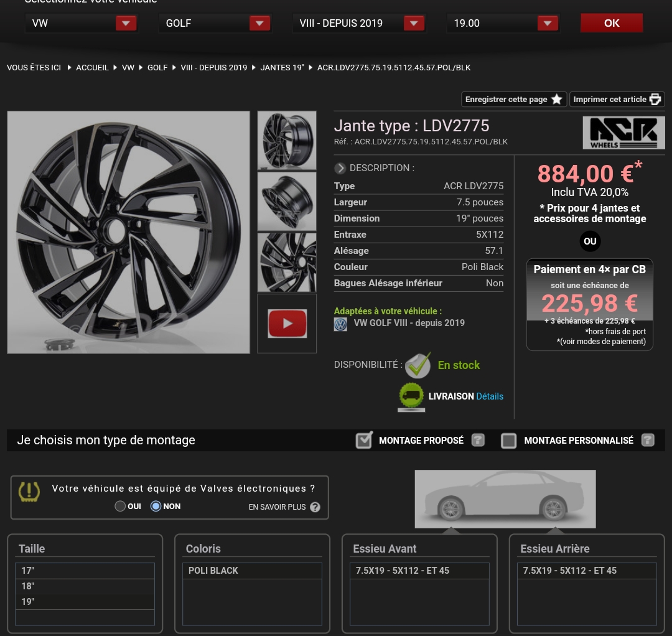Open delivery Détails link
Screen dimensions: 672x636
(x=490, y=396)
